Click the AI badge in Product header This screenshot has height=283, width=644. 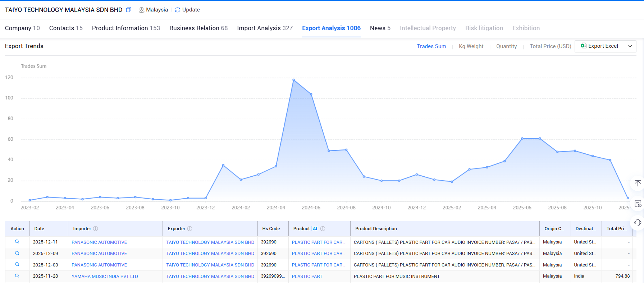[315, 229]
